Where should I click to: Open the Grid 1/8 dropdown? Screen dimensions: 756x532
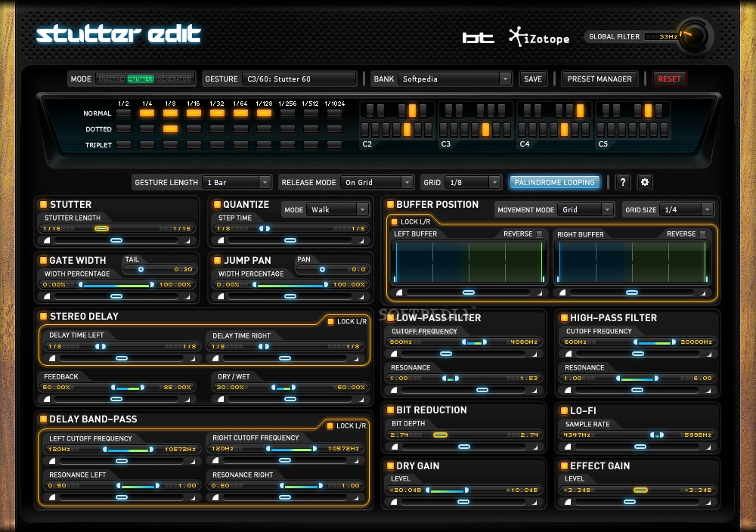pos(472,182)
